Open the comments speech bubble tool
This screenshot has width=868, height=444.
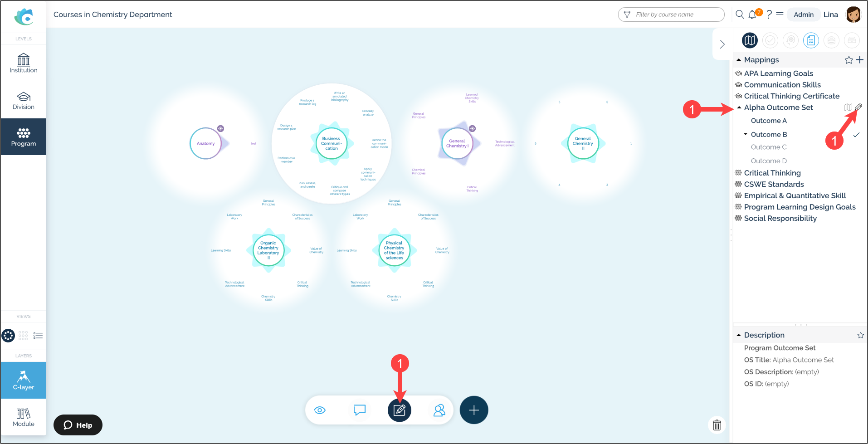click(x=359, y=410)
